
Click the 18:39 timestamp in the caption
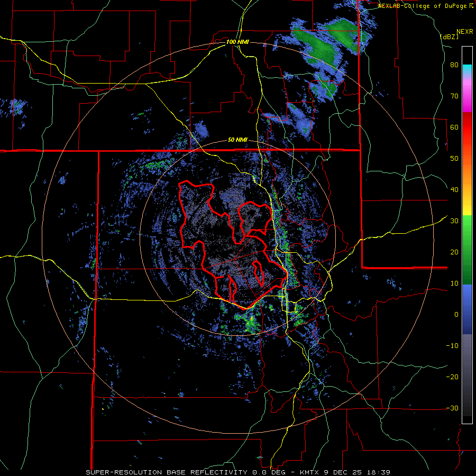(x=379, y=472)
